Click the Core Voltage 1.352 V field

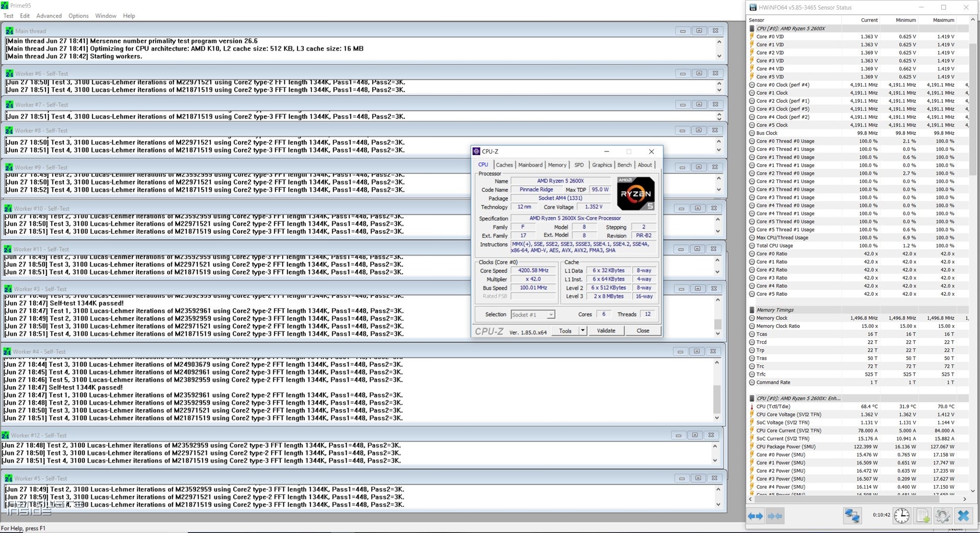pos(594,207)
